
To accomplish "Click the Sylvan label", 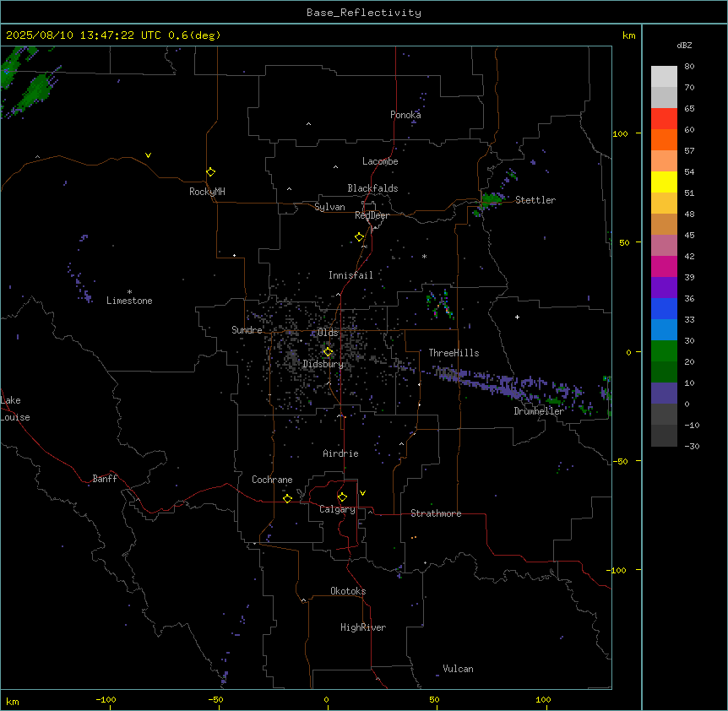I will click(x=329, y=207).
